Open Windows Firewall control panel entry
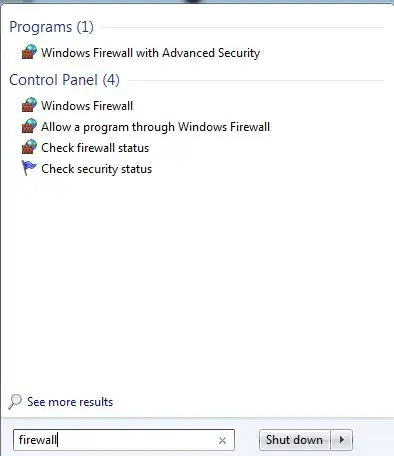Image resolution: width=394 pixels, height=456 pixels. [x=87, y=106]
